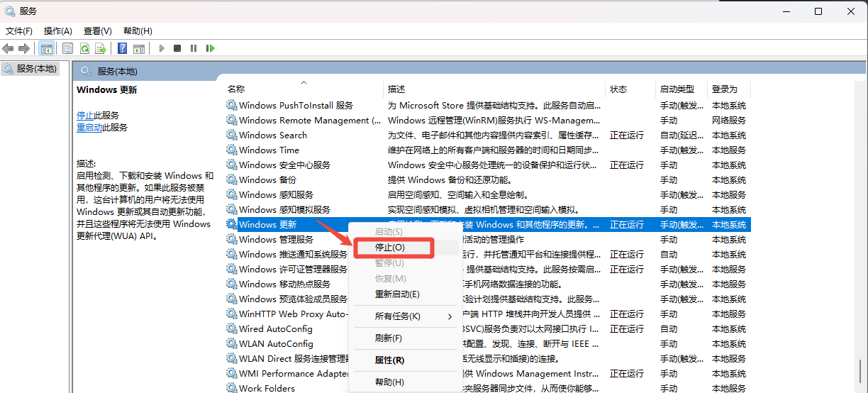Select the Windows 更新 service name
The image size is (868, 393).
pyautogui.click(x=268, y=224)
